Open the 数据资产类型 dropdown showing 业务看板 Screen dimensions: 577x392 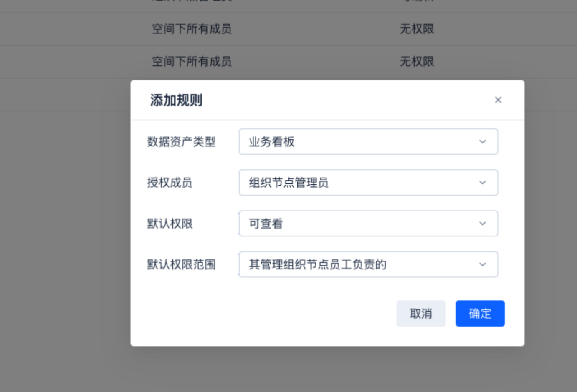pos(368,142)
